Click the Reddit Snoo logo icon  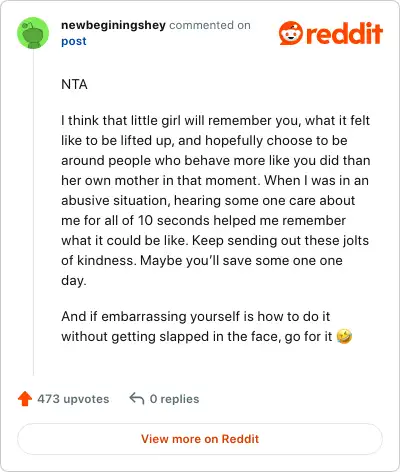[291, 33]
